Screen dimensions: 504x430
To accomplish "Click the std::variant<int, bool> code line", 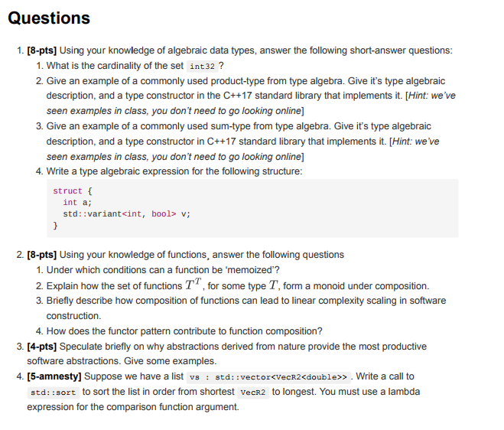I will click(x=126, y=214).
